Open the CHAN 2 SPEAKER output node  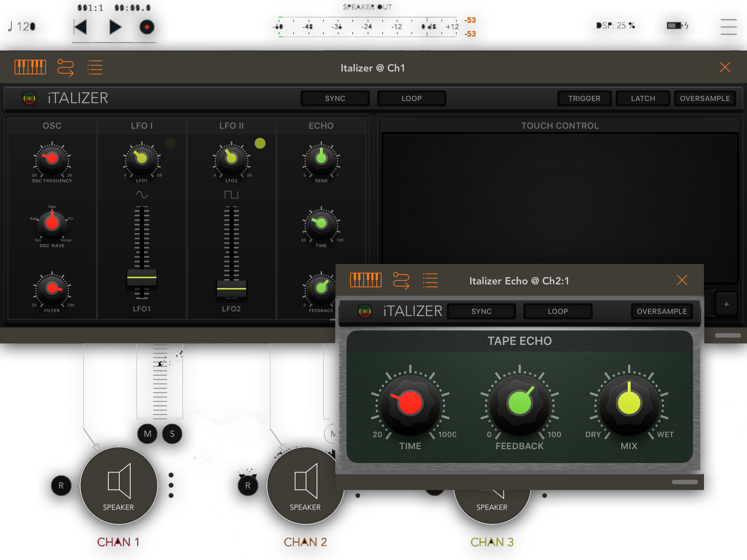305,486
